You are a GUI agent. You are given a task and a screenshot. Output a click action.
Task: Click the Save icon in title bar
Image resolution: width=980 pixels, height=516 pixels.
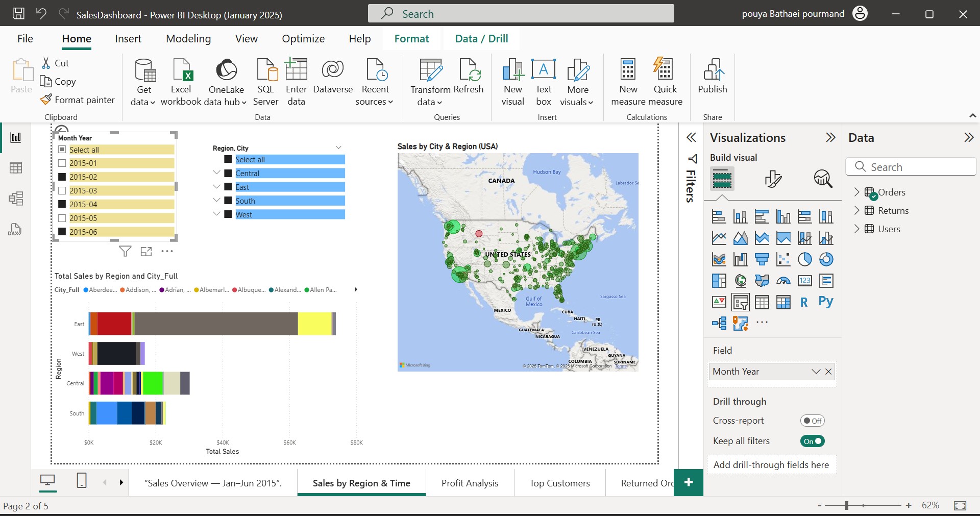click(18, 14)
